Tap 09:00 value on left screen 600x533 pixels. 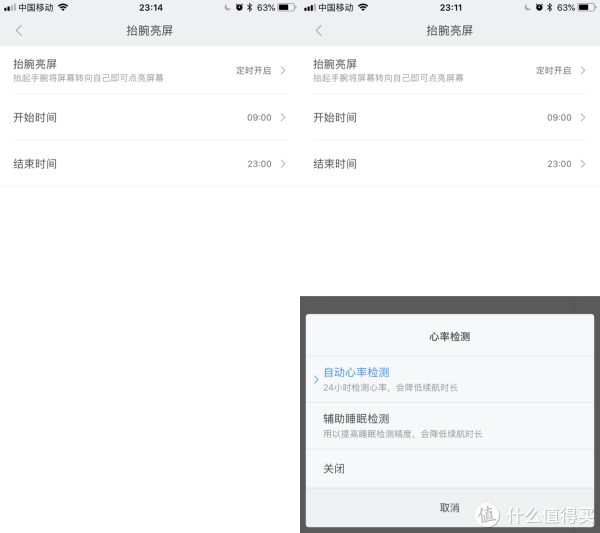(x=259, y=117)
